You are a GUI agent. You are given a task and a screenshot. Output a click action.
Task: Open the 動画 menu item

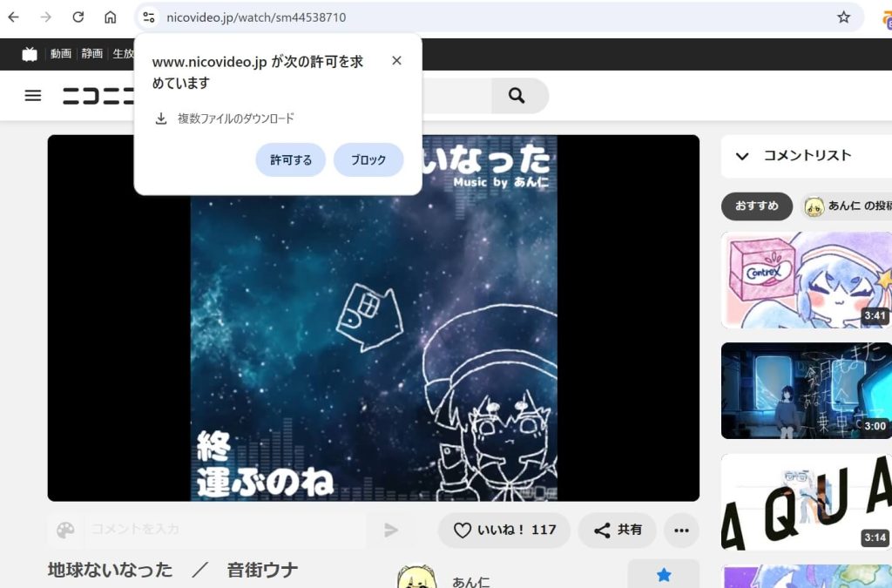pyautogui.click(x=61, y=53)
